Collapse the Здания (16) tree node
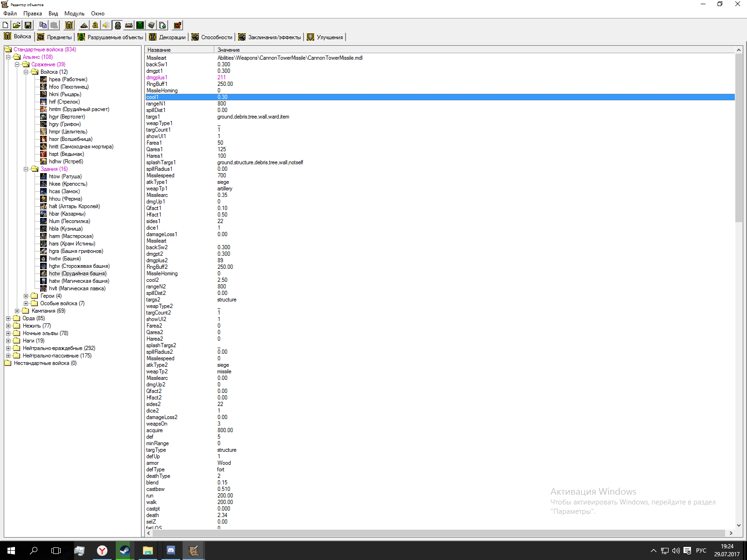 pyautogui.click(x=26, y=169)
